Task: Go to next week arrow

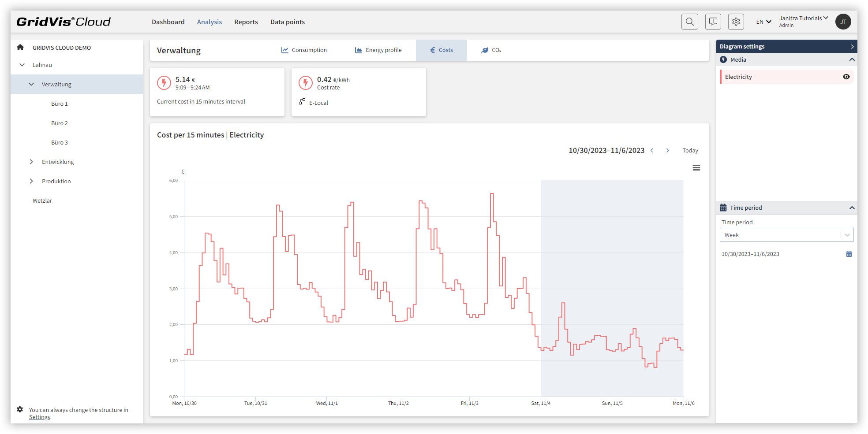Action: pyautogui.click(x=668, y=150)
